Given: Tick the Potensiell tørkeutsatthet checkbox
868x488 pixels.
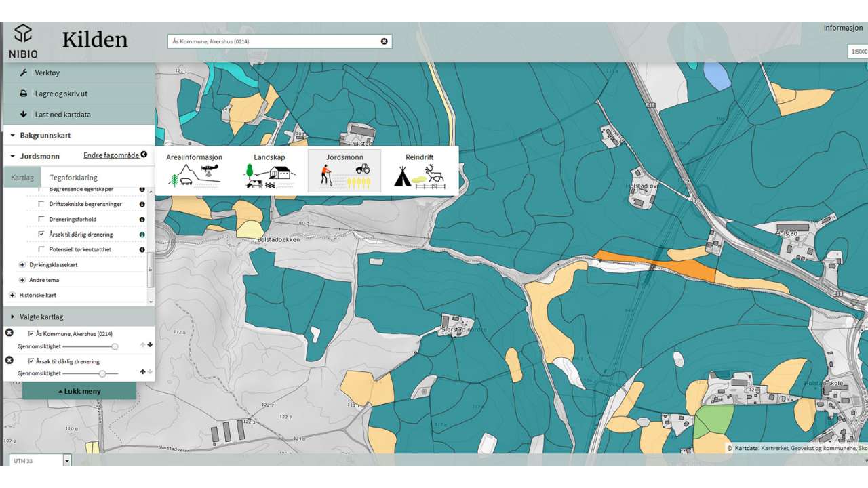Looking at the screenshot, I should click(x=42, y=249).
